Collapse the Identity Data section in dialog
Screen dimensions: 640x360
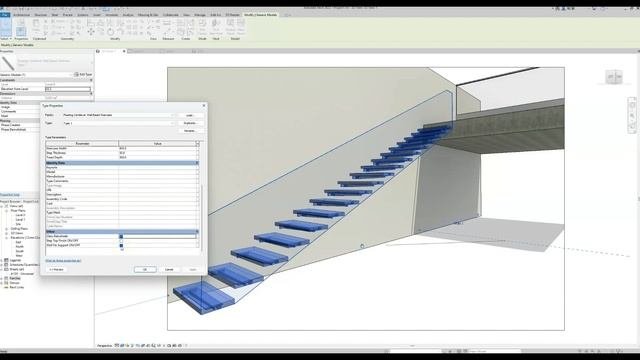click(x=197, y=163)
